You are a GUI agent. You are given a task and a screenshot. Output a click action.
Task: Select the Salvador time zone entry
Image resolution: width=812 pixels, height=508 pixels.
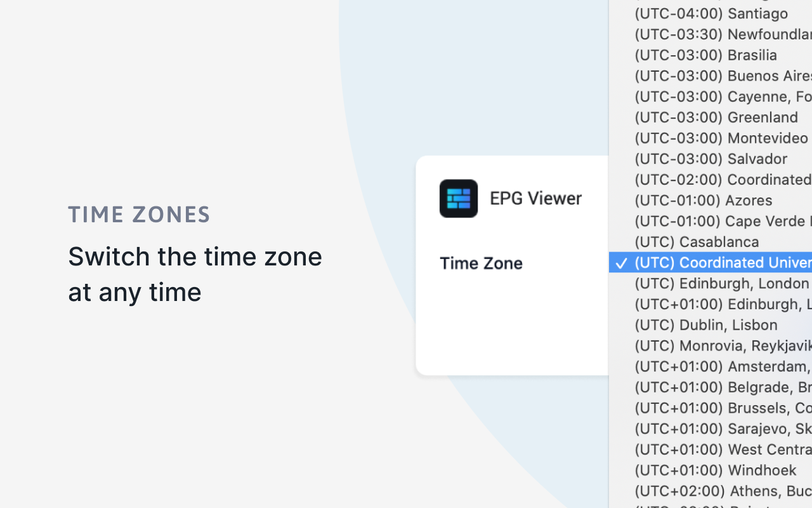pos(710,158)
